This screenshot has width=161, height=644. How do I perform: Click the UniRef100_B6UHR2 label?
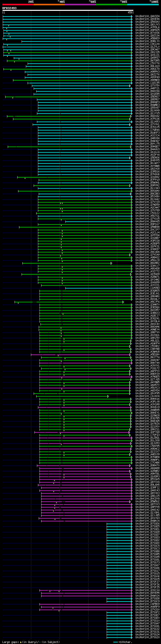pos(147,263)
